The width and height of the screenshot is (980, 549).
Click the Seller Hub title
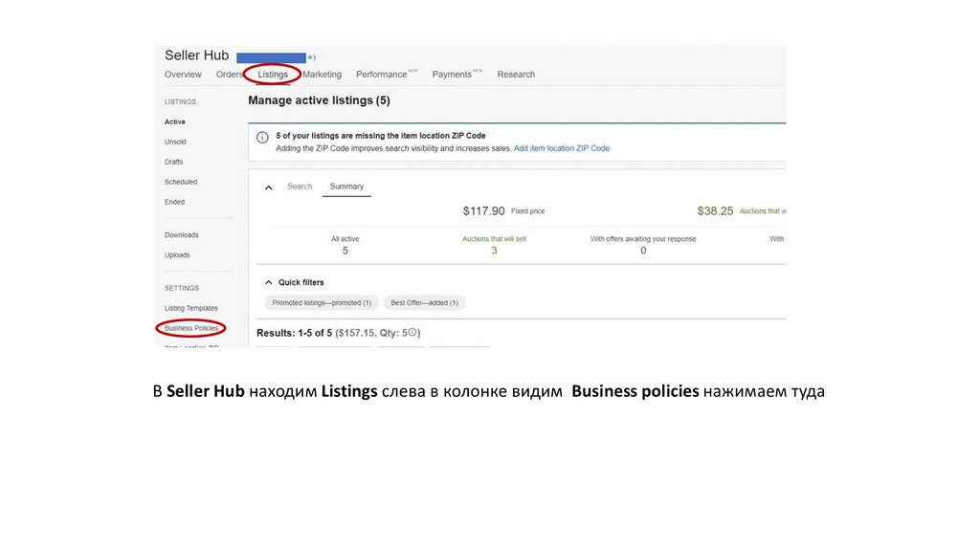(196, 55)
